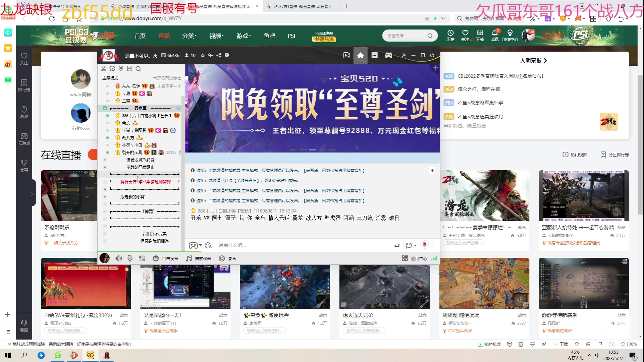Star-favorite the channel 那里不可以，疼
The width and height of the screenshot is (644, 362).
tap(203, 55)
